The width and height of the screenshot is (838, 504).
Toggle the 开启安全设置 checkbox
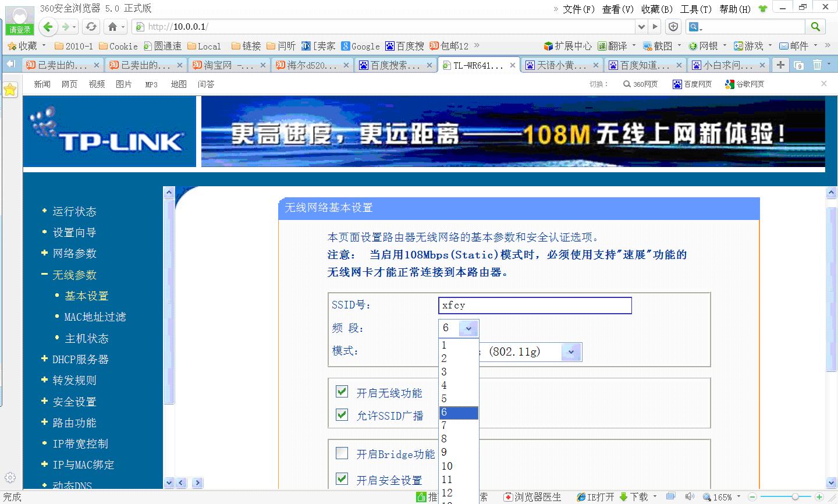(x=342, y=479)
